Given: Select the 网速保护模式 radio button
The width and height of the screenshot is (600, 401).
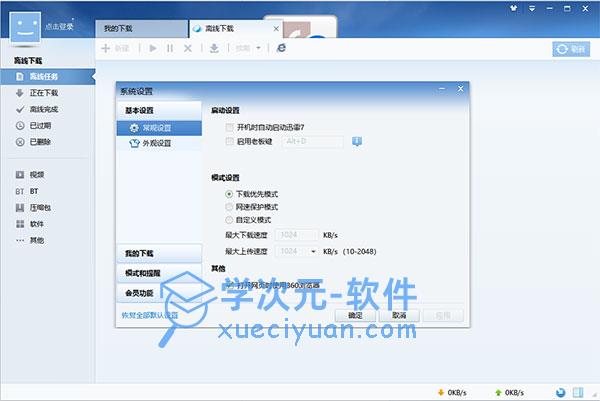Looking at the screenshot, I should point(229,207).
